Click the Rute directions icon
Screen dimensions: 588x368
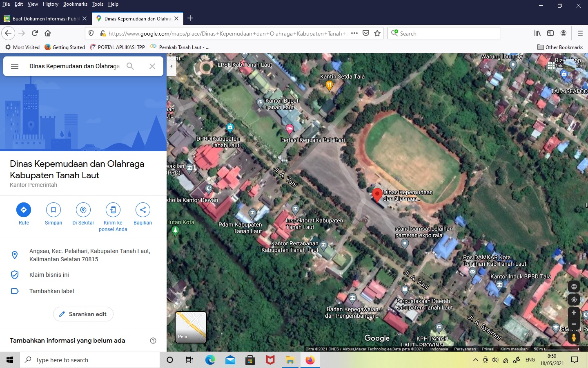pos(24,210)
